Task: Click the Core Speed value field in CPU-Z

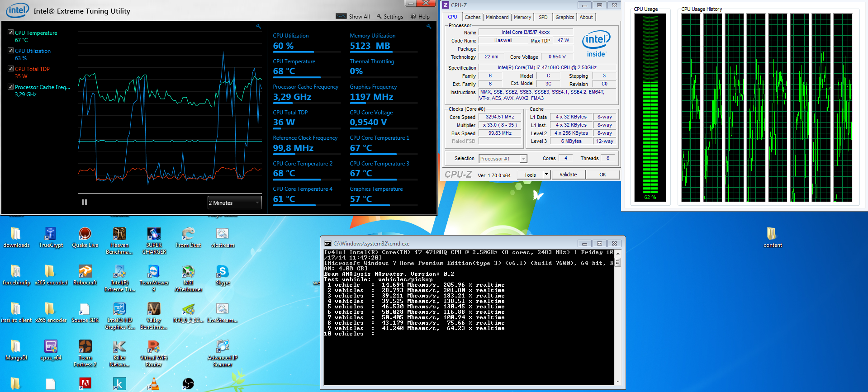Action: click(x=500, y=117)
